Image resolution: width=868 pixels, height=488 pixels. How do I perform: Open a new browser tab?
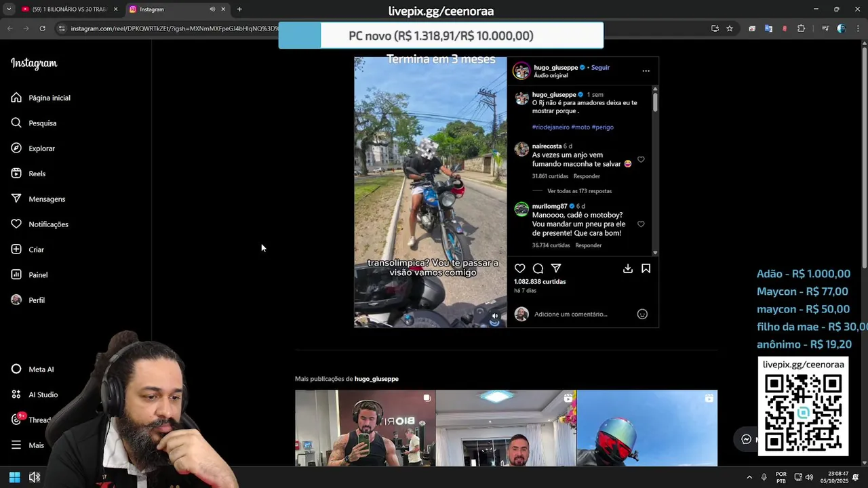(239, 9)
